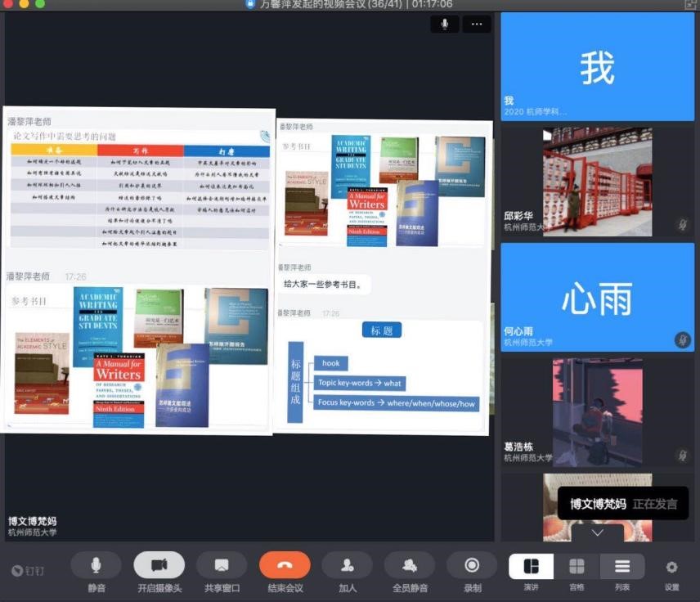Select 邱彩华's video tile
Screen dimensions: 700x602
point(597,182)
